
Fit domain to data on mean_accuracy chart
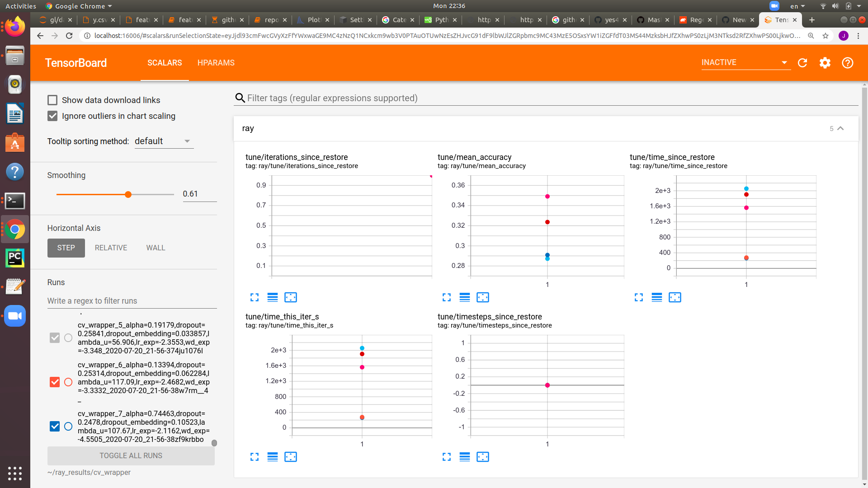coord(483,297)
